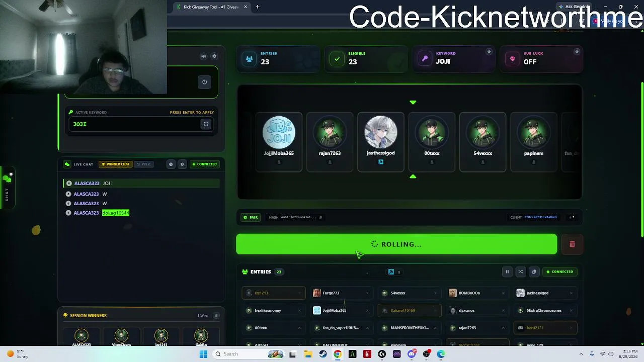Screen dimensions: 644x362
Task: Remove BOMBoOOo from entries
Action: pyautogui.click(x=503, y=293)
